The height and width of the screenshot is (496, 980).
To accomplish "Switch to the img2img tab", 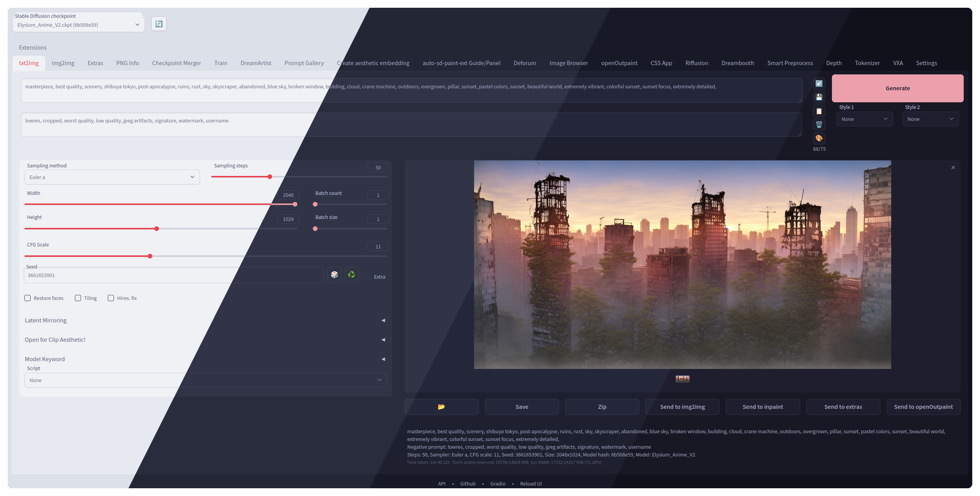I will point(63,63).
